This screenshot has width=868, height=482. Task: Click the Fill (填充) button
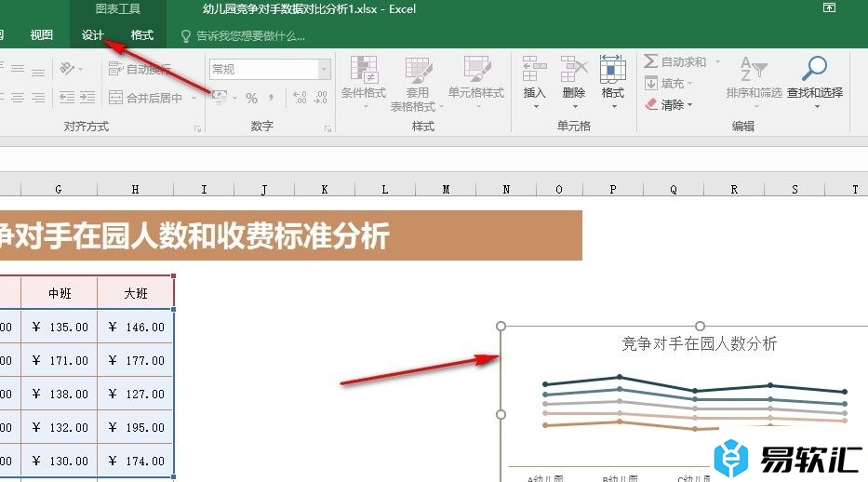tap(669, 84)
